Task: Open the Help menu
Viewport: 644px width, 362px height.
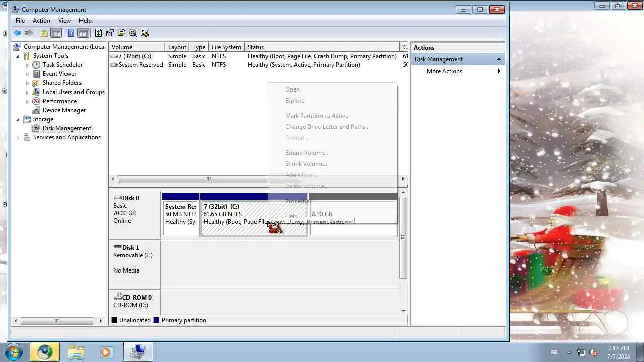Action: click(x=85, y=21)
